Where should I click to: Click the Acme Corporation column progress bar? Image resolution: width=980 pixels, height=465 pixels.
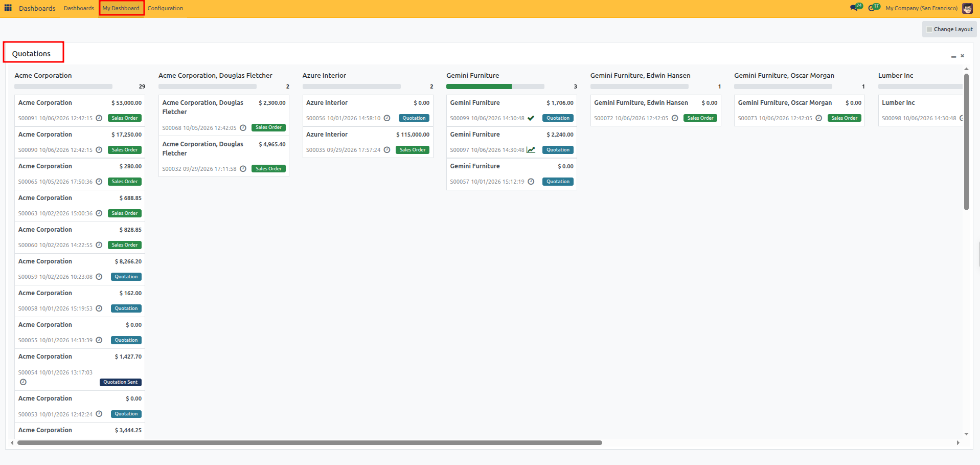(63, 86)
